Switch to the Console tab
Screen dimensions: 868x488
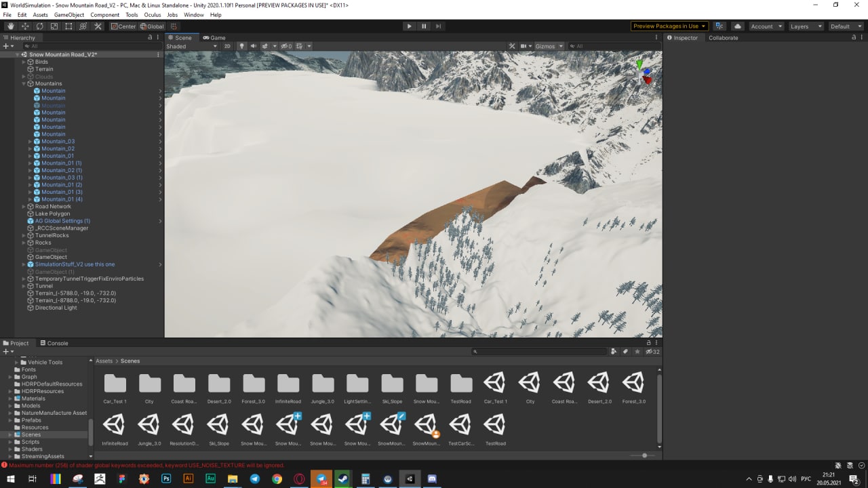(54, 343)
